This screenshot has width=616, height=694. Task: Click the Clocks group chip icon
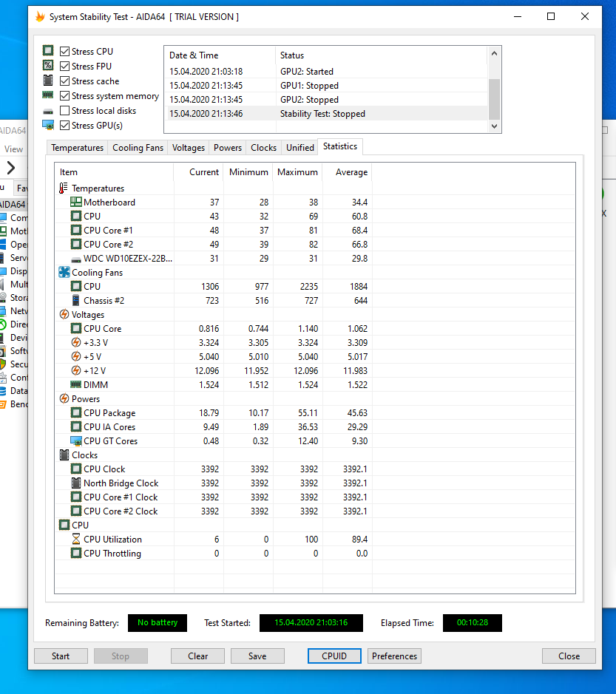click(x=64, y=455)
